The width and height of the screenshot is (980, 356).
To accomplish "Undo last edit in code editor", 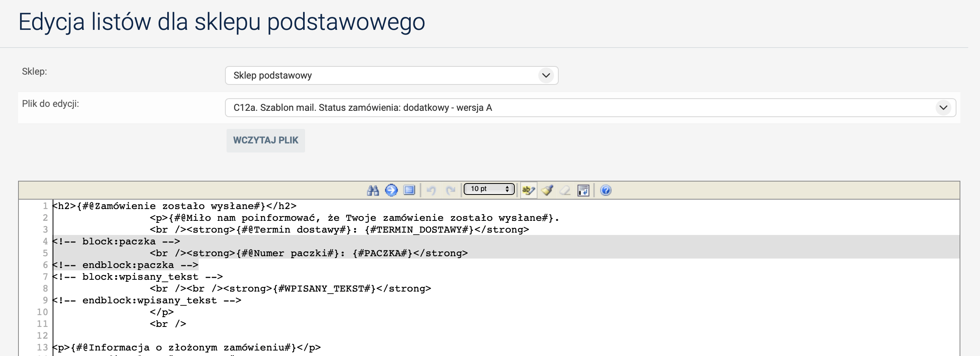I will coord(431,191).
